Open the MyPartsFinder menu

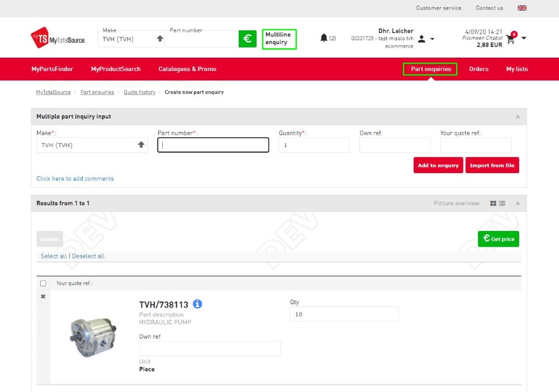coord(52,69)
